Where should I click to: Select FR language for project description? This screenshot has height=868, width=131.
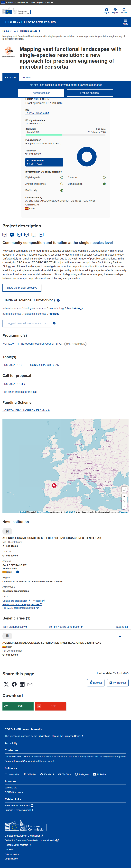[27, 235]
